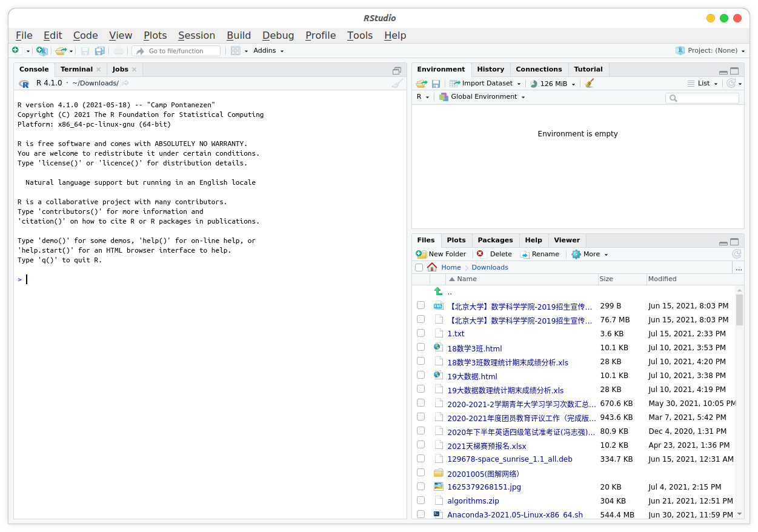
Task: Check memory usage via the 126 MiB indicator
Action: pyautogui.click(x=551, y=83)
